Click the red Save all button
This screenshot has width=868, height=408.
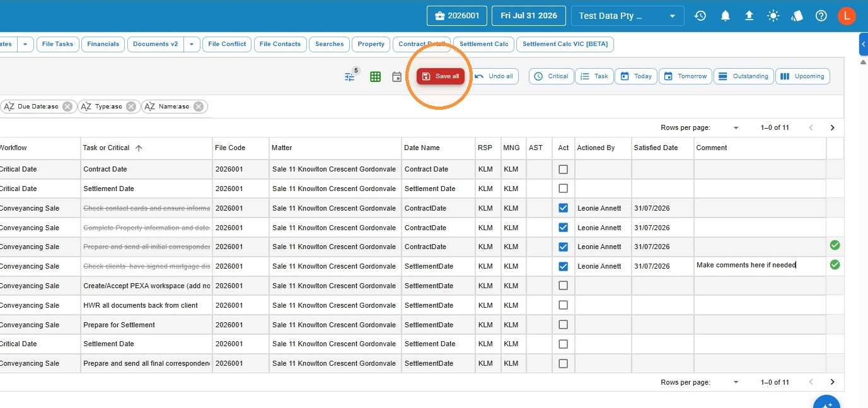coord(441,76)
